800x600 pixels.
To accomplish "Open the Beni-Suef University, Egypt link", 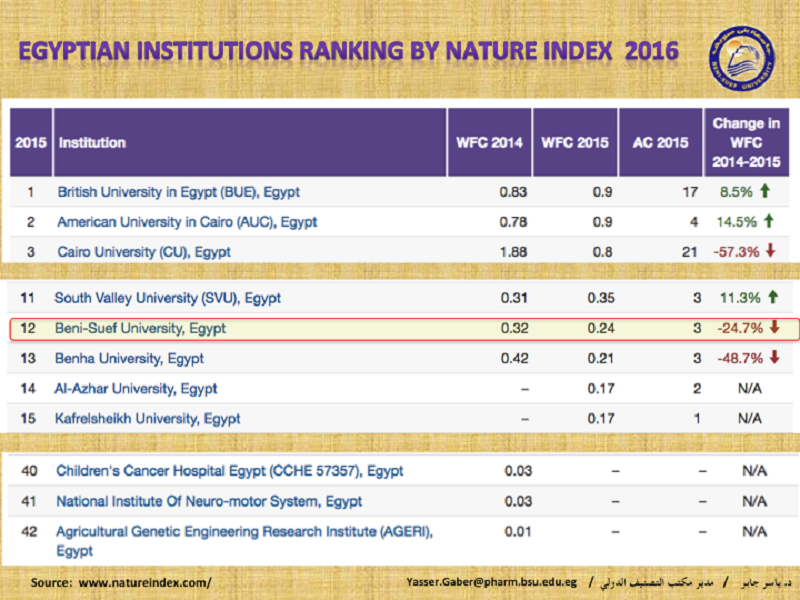I will coord(140,328).
